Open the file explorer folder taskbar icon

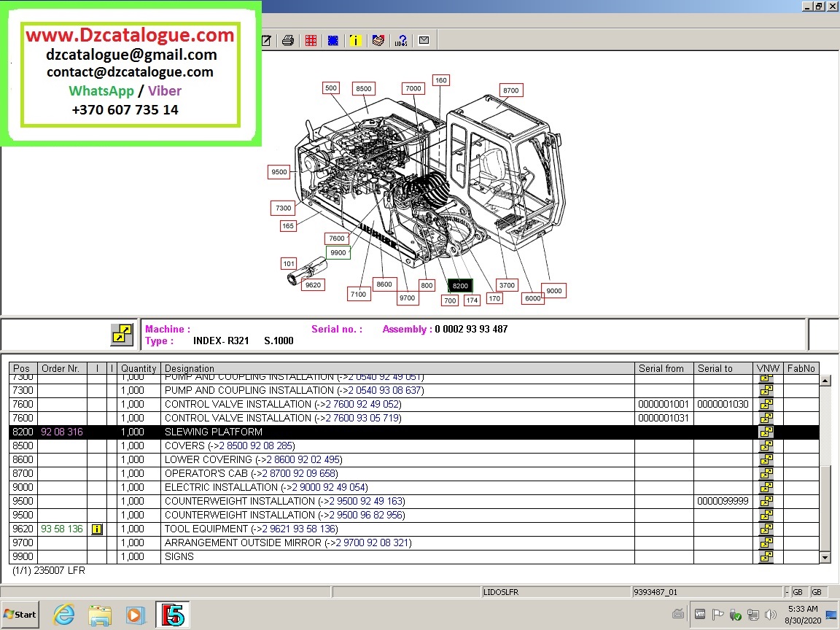pyautogui.click(x=100, y=615)
